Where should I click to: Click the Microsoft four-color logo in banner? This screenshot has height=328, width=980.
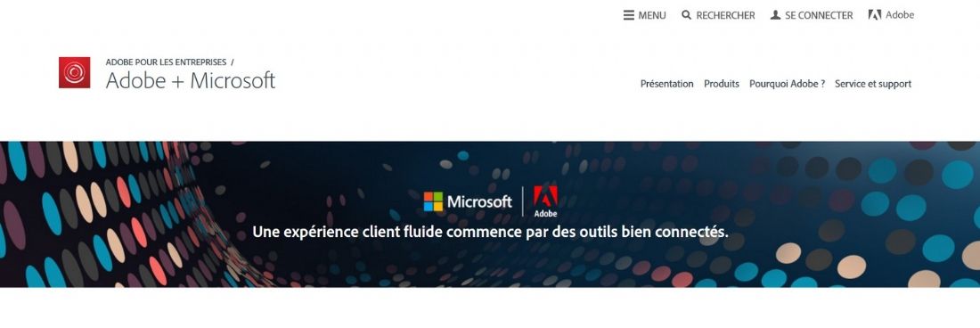coord(433,201)
